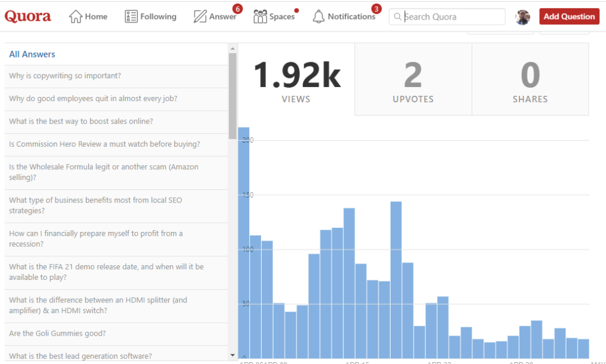Select the Upvotes stats tab
The width and height of the screenshot is (606, 364).
click(x=413, y=79)
